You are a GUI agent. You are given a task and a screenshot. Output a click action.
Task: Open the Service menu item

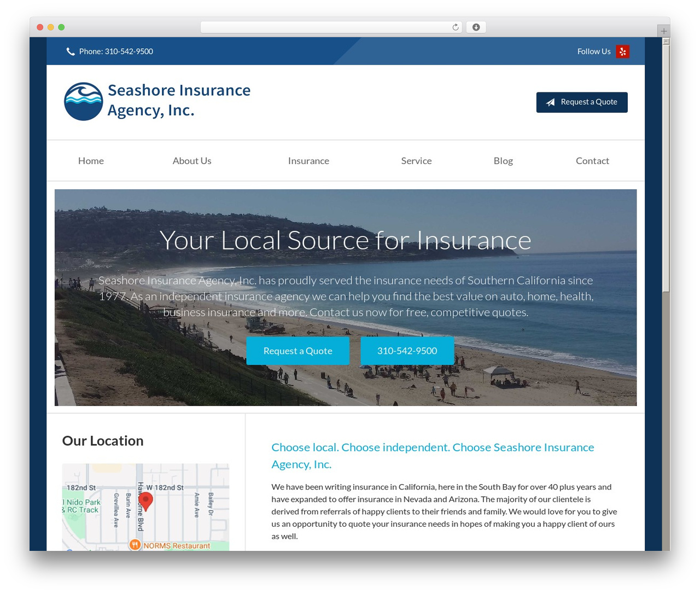click(416, 161)
